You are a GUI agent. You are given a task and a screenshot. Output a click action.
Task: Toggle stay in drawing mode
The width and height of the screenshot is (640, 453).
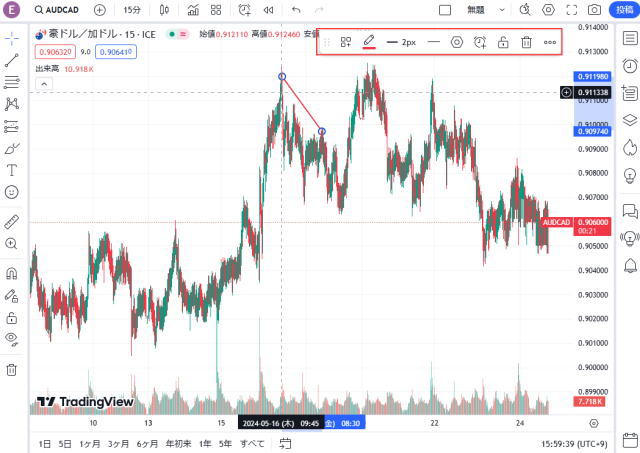tap(11, 296)
